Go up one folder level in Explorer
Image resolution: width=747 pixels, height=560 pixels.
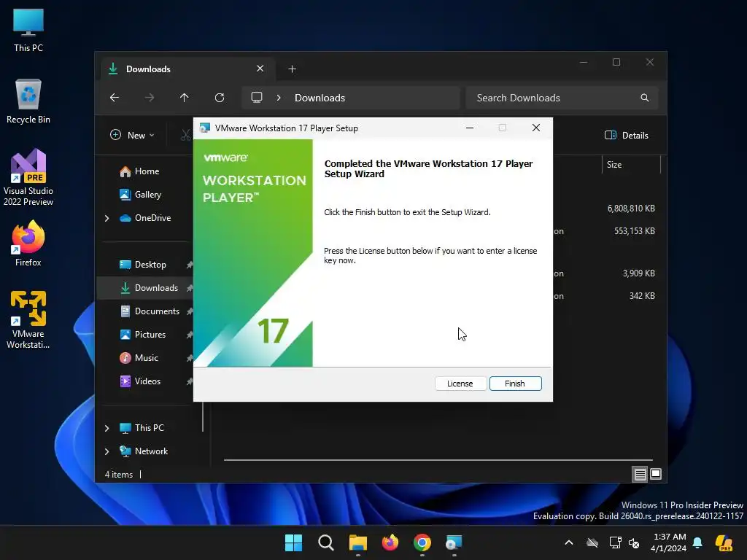point(185,98)
